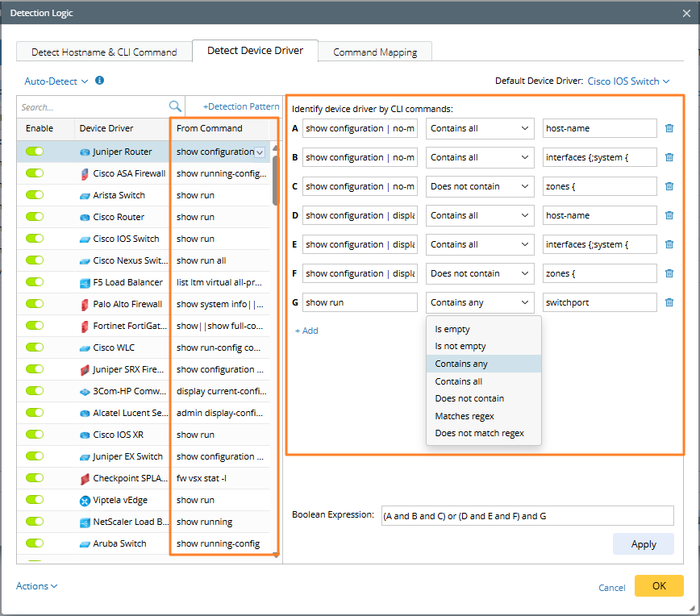Disable the Juniper Router toggle
Screen dimensions: 700x616
(35, 152)
